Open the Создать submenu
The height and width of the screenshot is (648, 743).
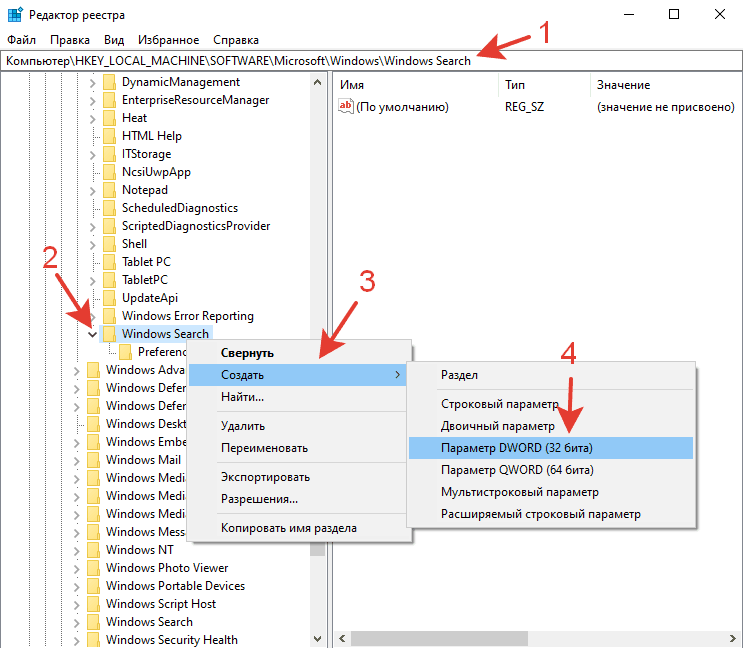(x=298, y=375)
